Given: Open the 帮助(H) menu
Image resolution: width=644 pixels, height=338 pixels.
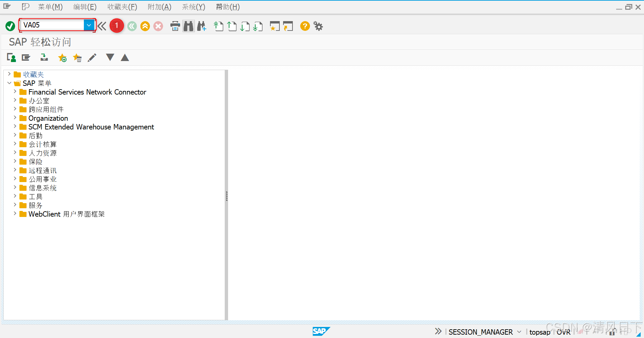Looking at the screenshot, I should pyautogui.click(x=228, y=7).
